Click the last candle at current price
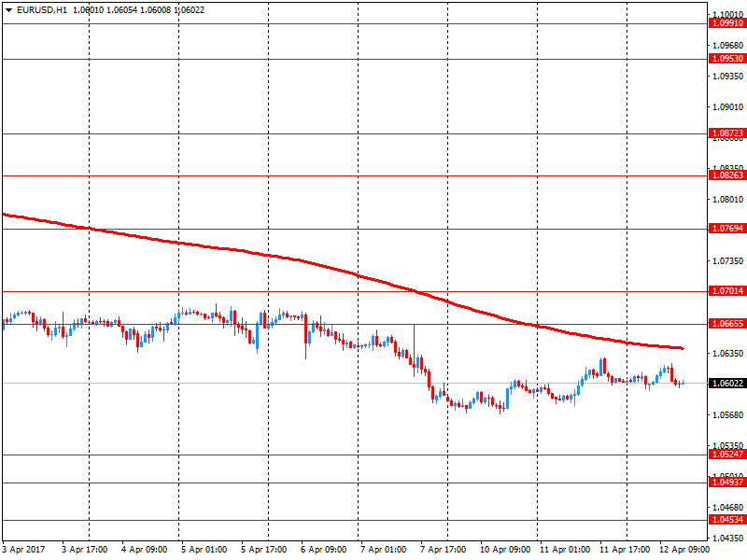 click(x=684, y=383)
